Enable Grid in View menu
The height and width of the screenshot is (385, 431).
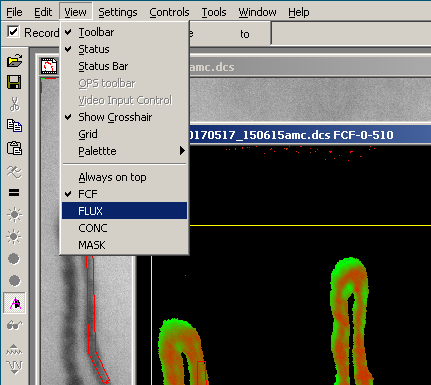124,134
